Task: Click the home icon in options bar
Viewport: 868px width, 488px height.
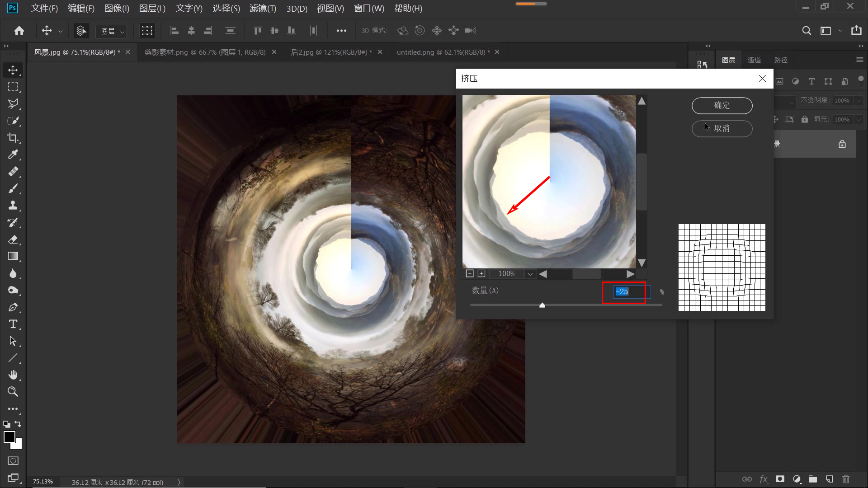Action: click(x=19, y=30)
